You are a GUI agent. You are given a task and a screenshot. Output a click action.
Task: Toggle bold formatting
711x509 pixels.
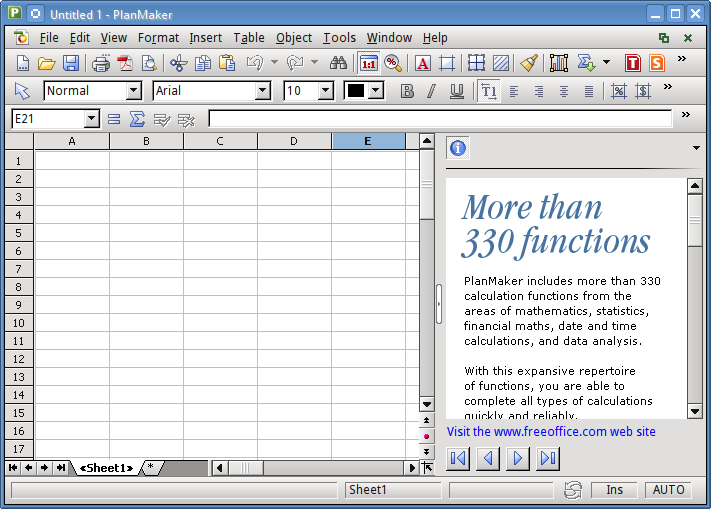[407, 91]
